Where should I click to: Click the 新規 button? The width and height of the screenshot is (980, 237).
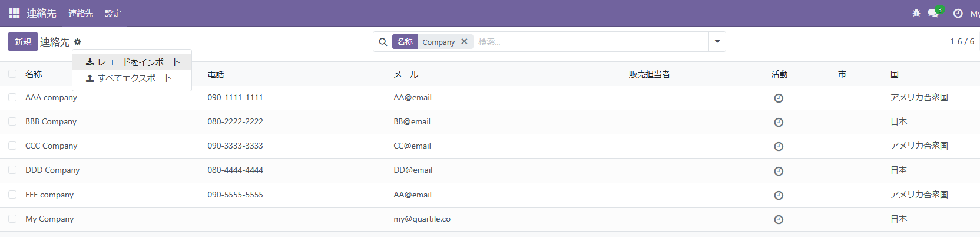pos(23,42)
